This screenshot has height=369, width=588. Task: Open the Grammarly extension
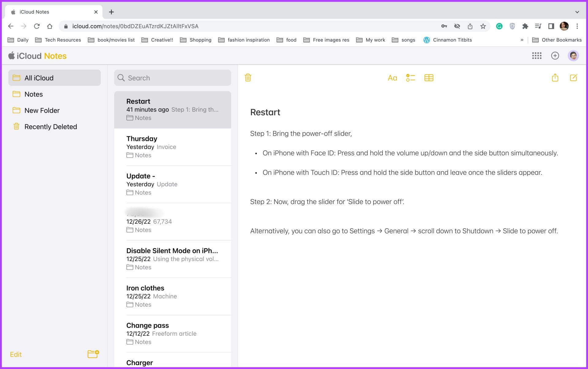(x=499, y=26)
